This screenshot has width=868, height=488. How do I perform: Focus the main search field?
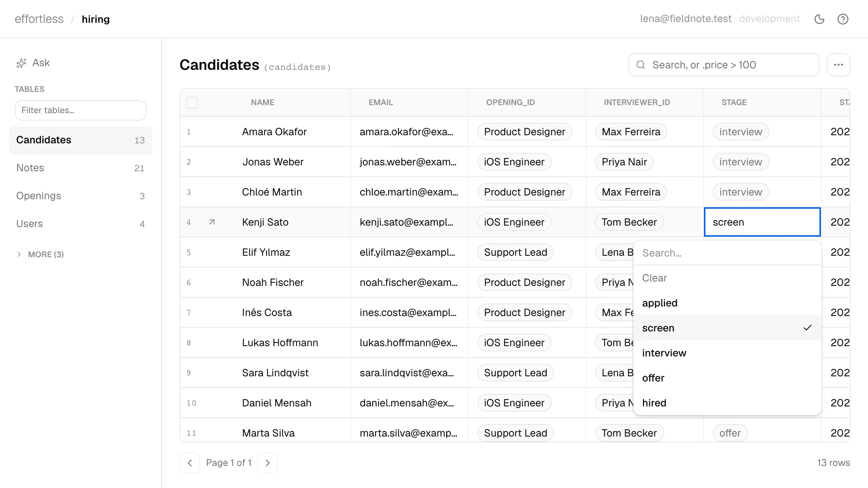coord(724,65)
